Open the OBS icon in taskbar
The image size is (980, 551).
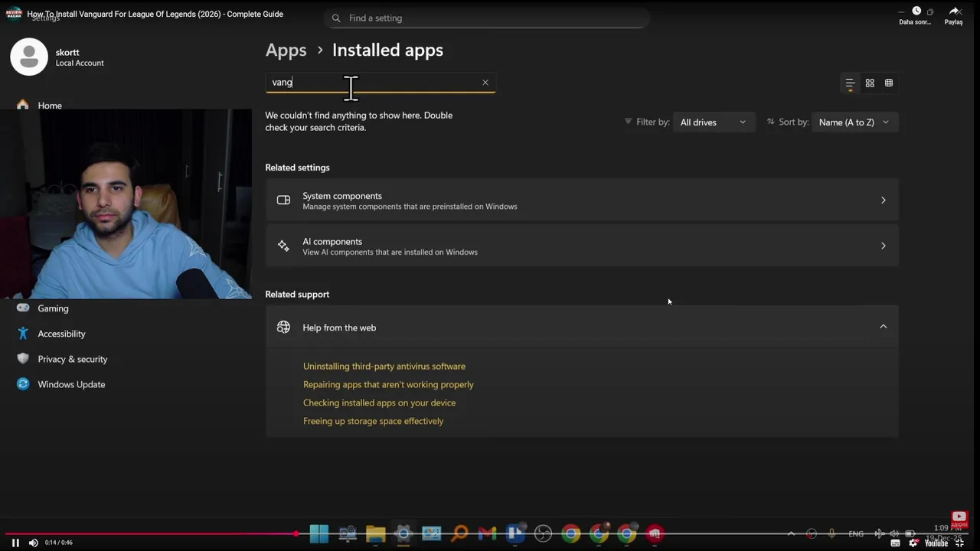pos(543,533)
